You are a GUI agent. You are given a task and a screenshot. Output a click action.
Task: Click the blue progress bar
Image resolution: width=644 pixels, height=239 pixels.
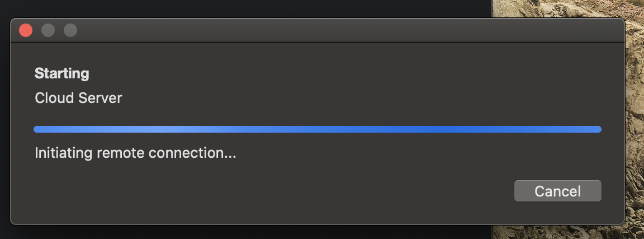[x=318, y=129]
